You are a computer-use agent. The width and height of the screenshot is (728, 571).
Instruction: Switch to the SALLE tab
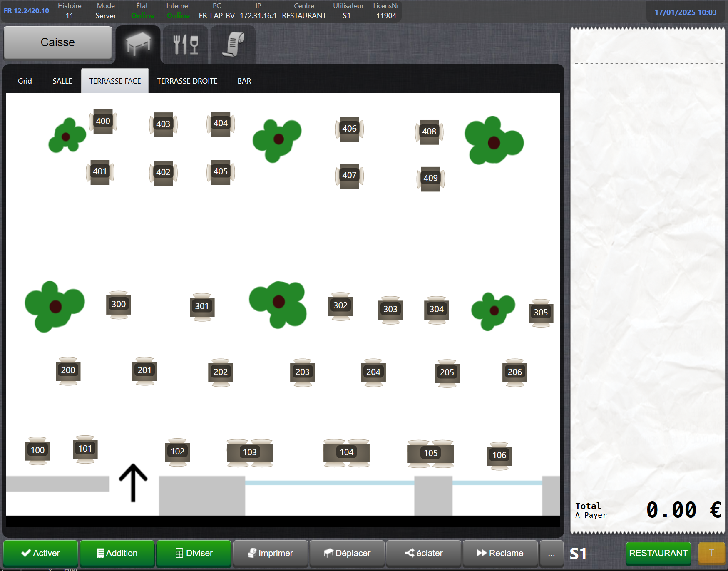62,81
